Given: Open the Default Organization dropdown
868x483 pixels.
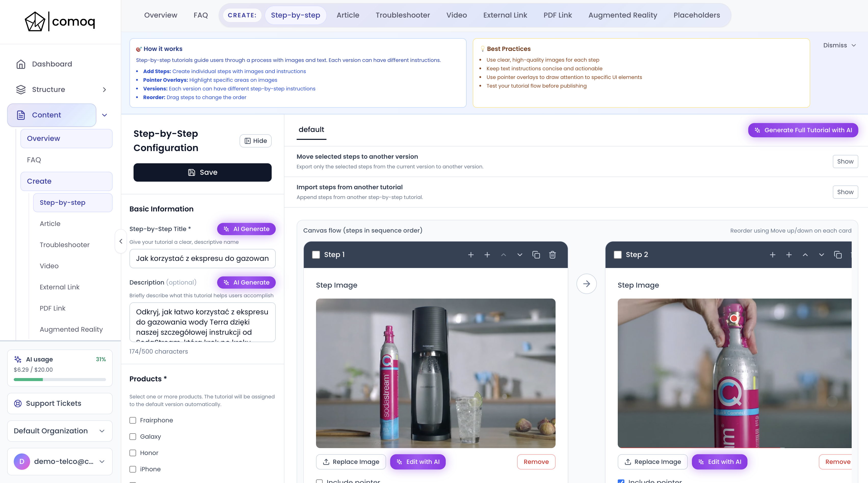Looking at the screenshot, I should click(60, 431).
